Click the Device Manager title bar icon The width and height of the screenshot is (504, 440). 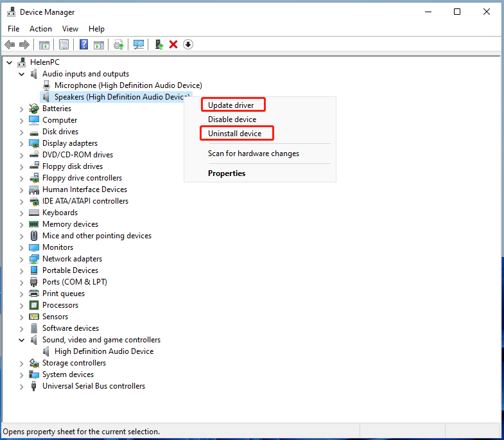12,12
